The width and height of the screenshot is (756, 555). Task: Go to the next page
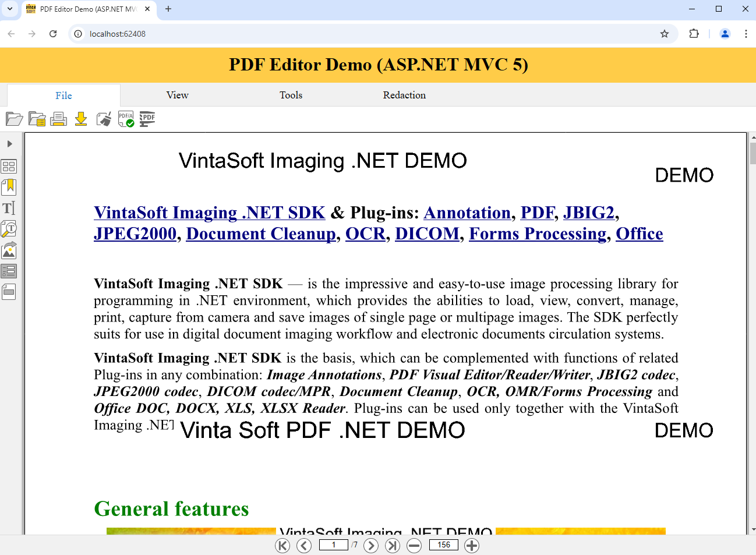click(371, 545)
